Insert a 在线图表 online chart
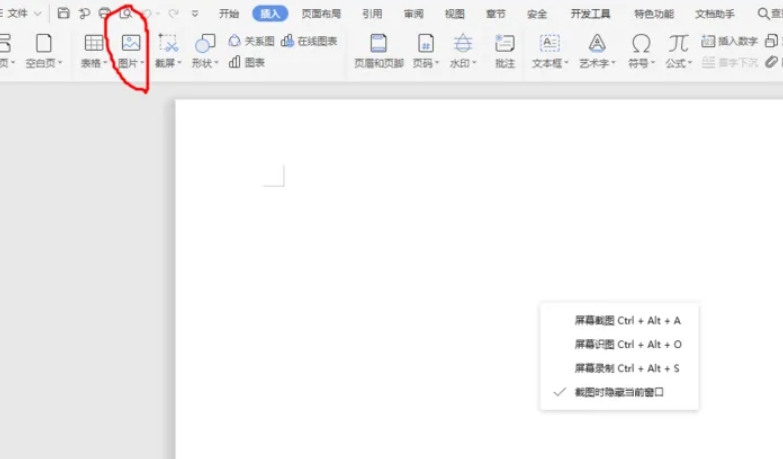This screenshot has height=459, width=783. [310, 41]
